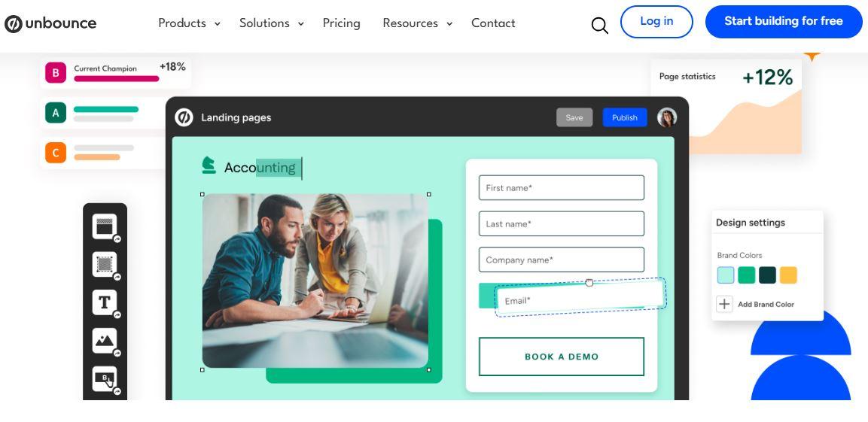
Task: Select the box element tool
Action: pyautogui.click(x=105, y=264)
